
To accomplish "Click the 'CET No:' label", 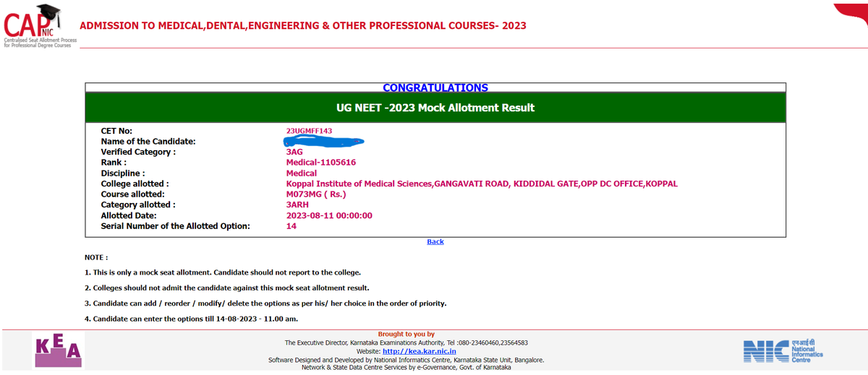I will (116, 131).
